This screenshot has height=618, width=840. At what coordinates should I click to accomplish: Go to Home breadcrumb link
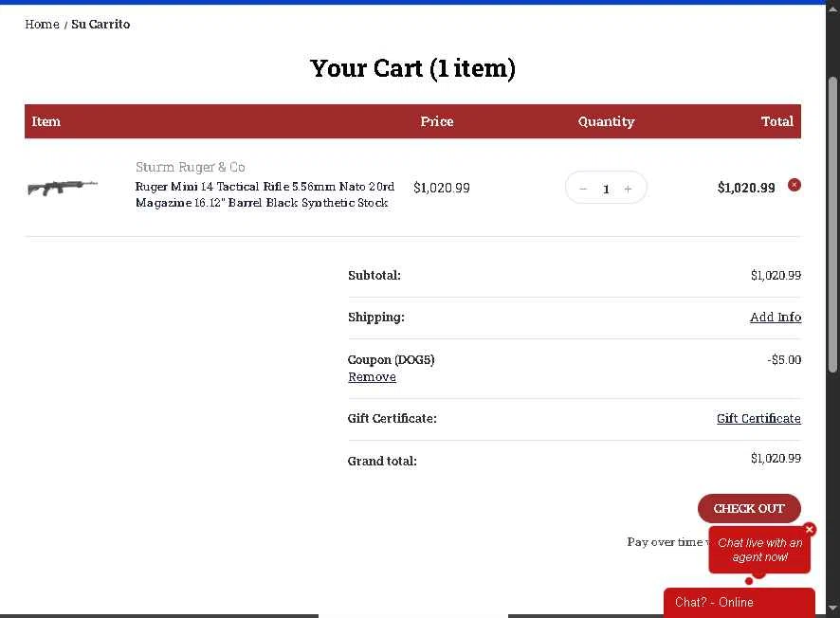[x=42, y=24]
